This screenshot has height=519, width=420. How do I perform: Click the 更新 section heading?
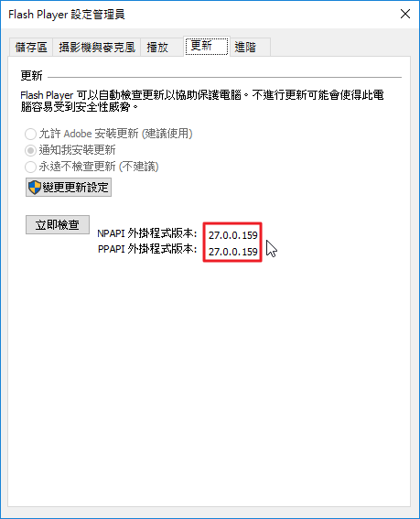point(31,76)
